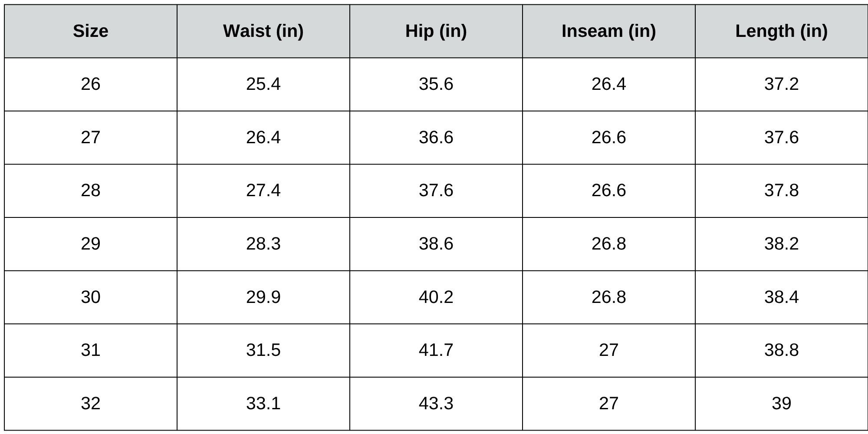Viewport: 868px width, 434px height.
Task: Click the Inseam (in) column header
Action: [x=608, y=31]
